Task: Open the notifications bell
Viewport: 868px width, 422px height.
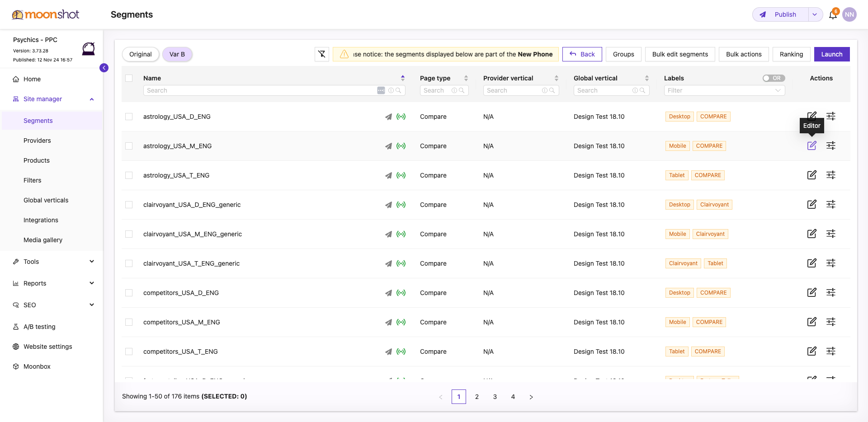Action: 833,14
